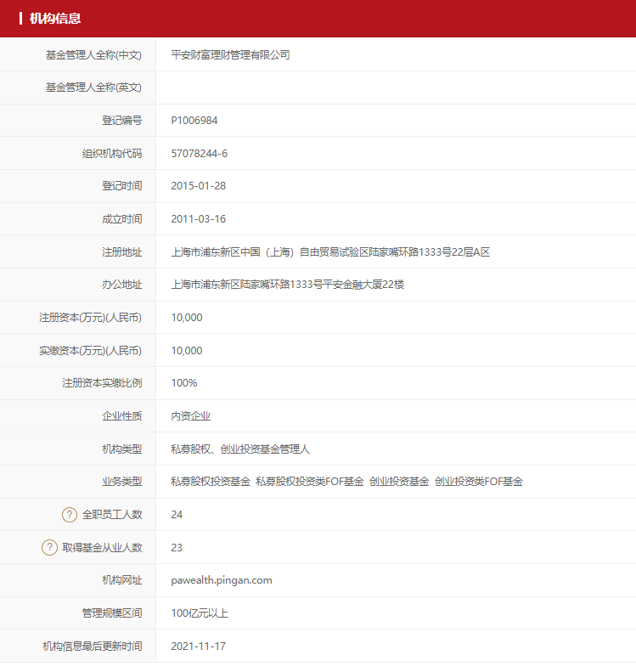Screen dimensions: 636x672
Task: Click the 机构类型 label
Action: click(x=122, y=449)
